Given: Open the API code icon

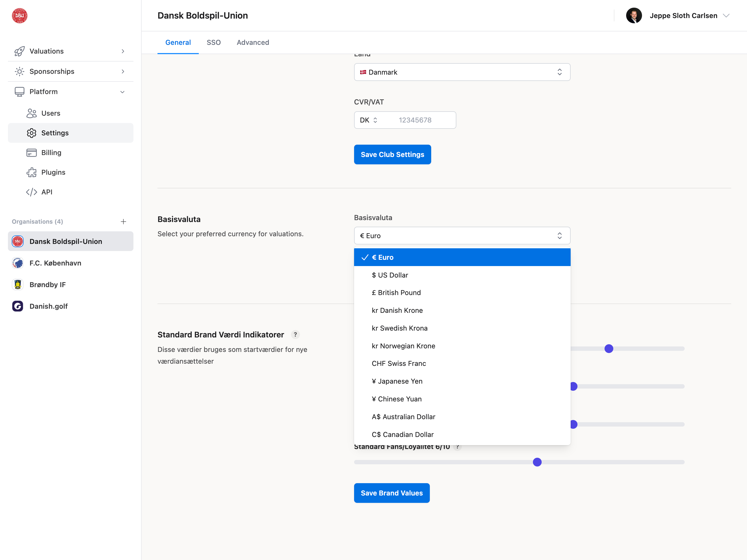Looking at the screenshot, I should tap(32, 192).
